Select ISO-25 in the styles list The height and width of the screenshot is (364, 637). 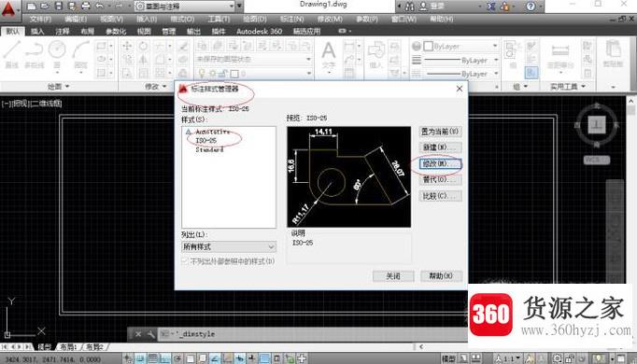(x=206, y=140)
